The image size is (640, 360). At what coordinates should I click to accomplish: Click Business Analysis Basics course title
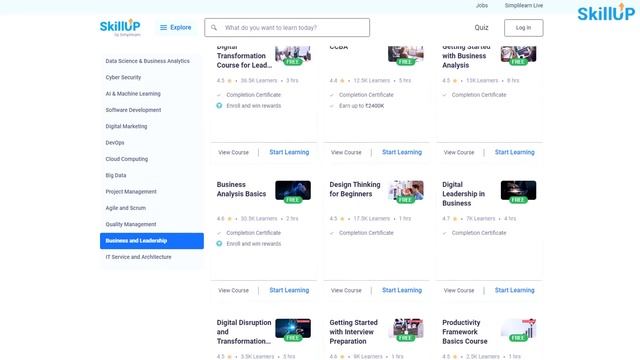(241, 189)
